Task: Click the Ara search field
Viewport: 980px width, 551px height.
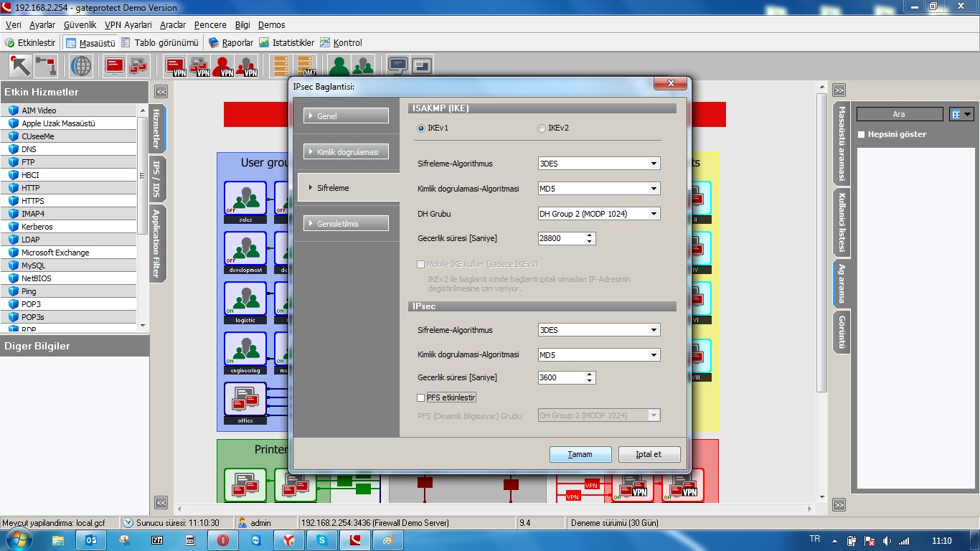Action: point(899,114)
